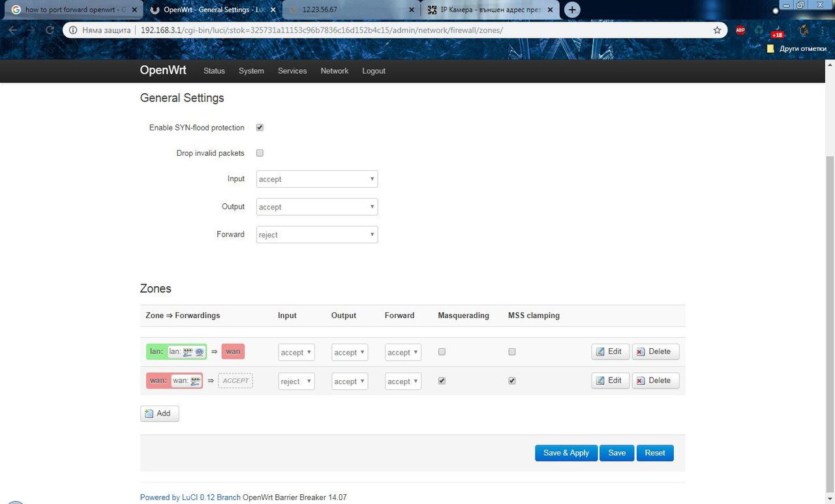Click the cat extension icon
Screen dimensions: 835x504
point(804,30)
